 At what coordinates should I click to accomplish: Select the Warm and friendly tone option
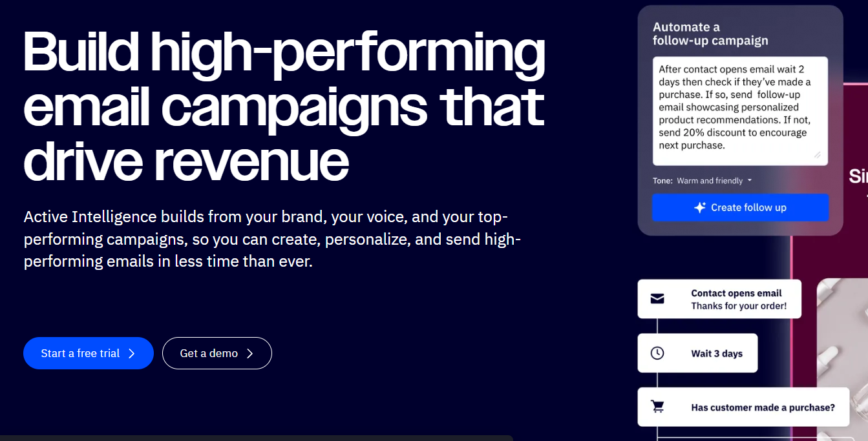pos(710,181)
